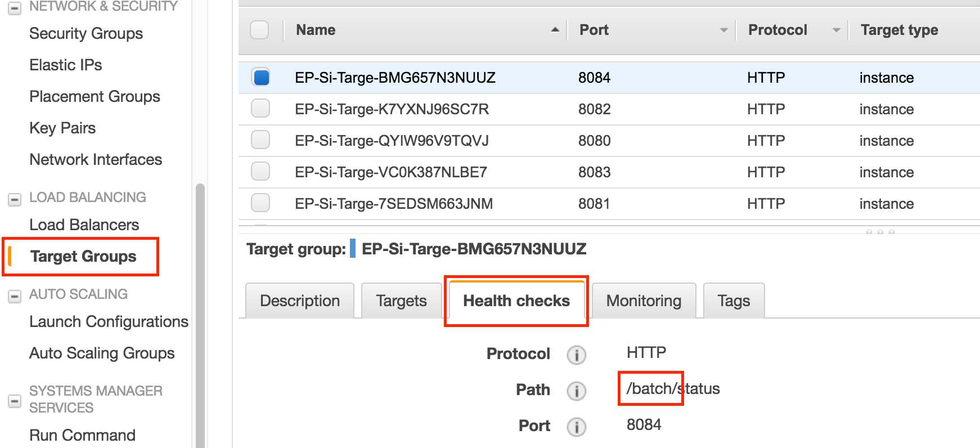This screenshot has height=448, width=980.
Task: Select the EP-Si-Targe-K7YXNJ96SC7R row name
Action: point(392,109)
